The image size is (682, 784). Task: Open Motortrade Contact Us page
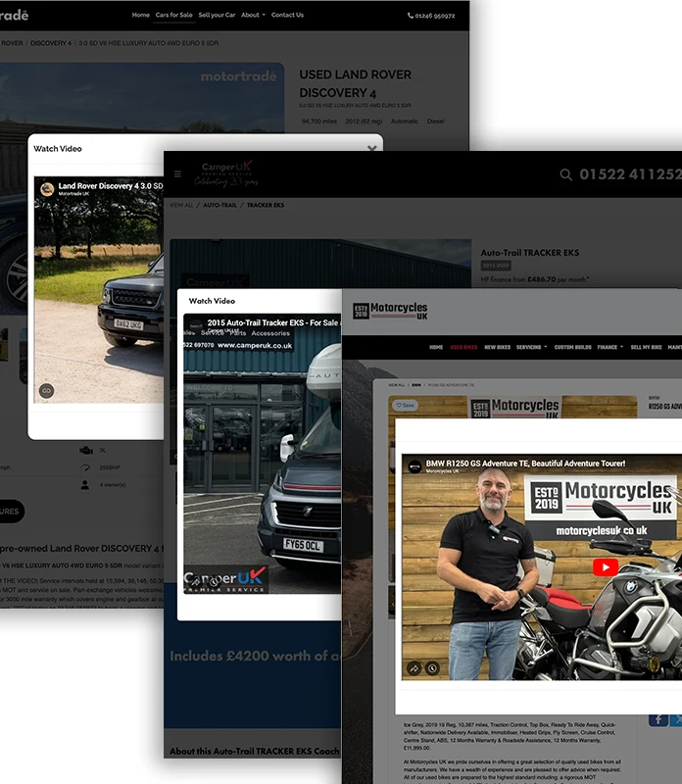click(287, 15)
